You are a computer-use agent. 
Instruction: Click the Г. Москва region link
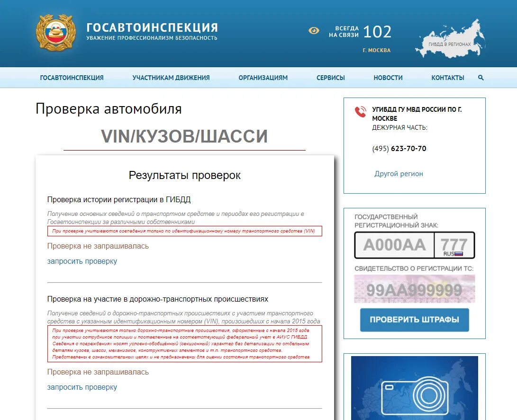pyautogui.click(x=377, y=50)
